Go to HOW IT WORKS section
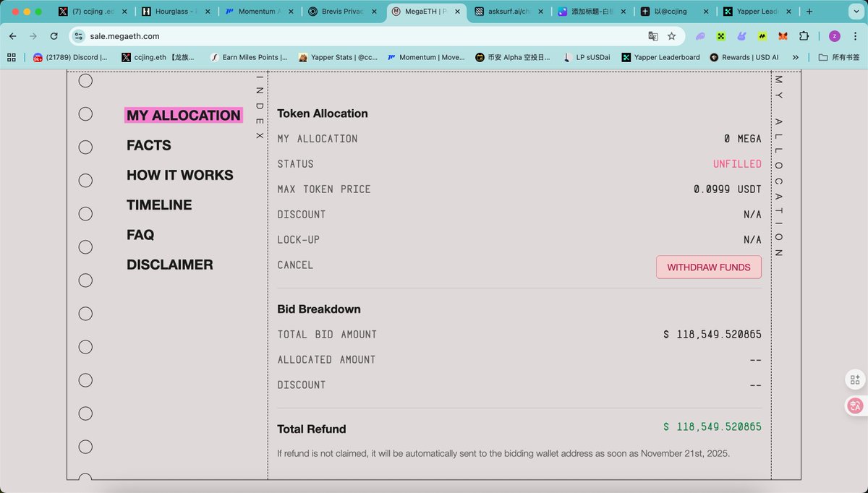 pyautogui.click(x=180, y=175)
